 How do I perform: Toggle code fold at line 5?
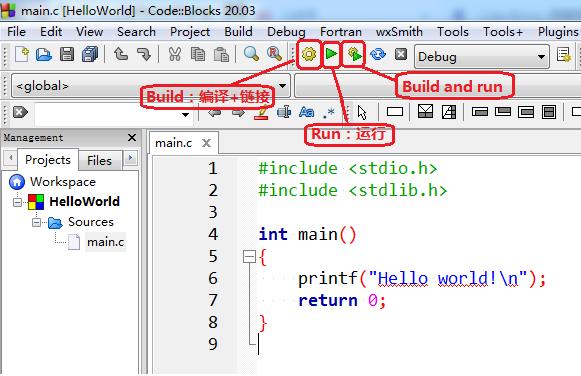coord(249,256)
